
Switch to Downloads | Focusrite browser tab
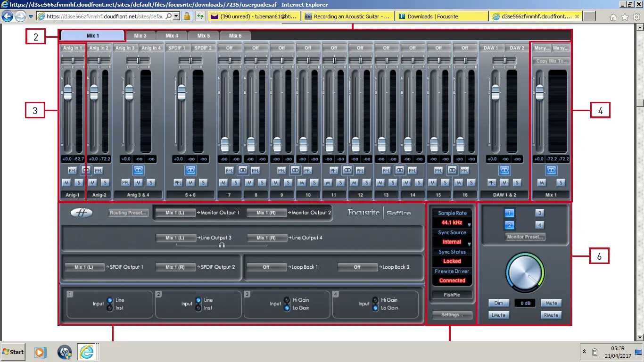pos(442,16)
